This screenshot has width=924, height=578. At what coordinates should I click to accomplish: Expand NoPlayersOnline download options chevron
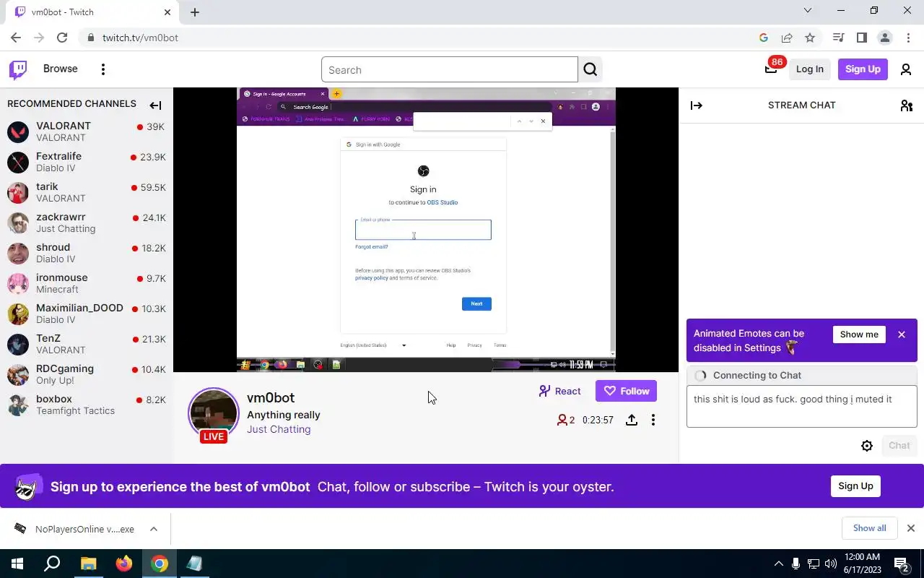click(154, 529)
